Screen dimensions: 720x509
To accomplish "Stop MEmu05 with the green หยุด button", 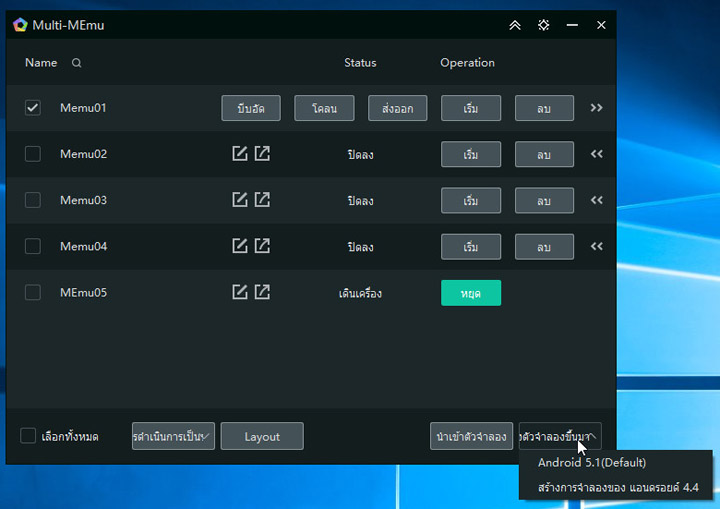I will point(471,293).
